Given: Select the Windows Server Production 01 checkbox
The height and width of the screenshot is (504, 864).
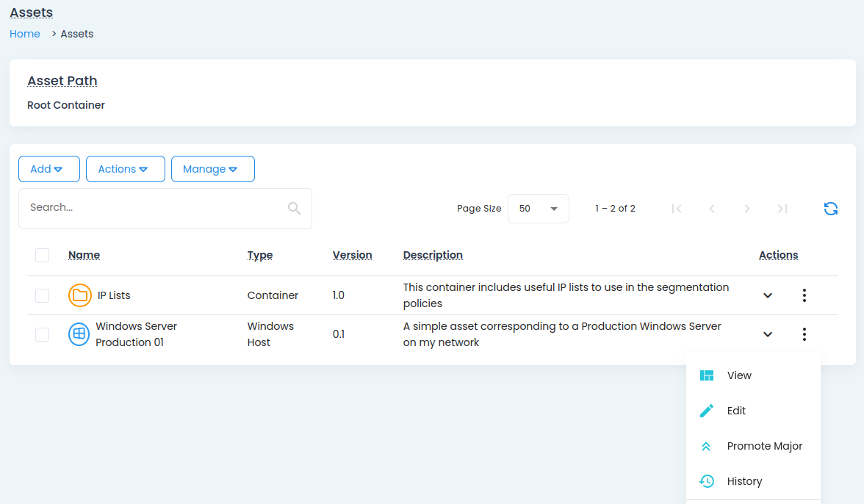Looking at the screenshot, I should 43,334.
